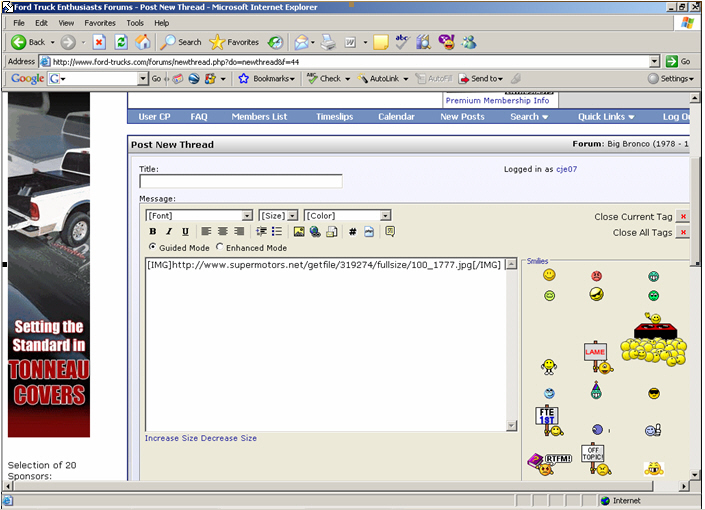Open the Favorites menu
Viewport: 705px width, 510px height.
point(100,23)
